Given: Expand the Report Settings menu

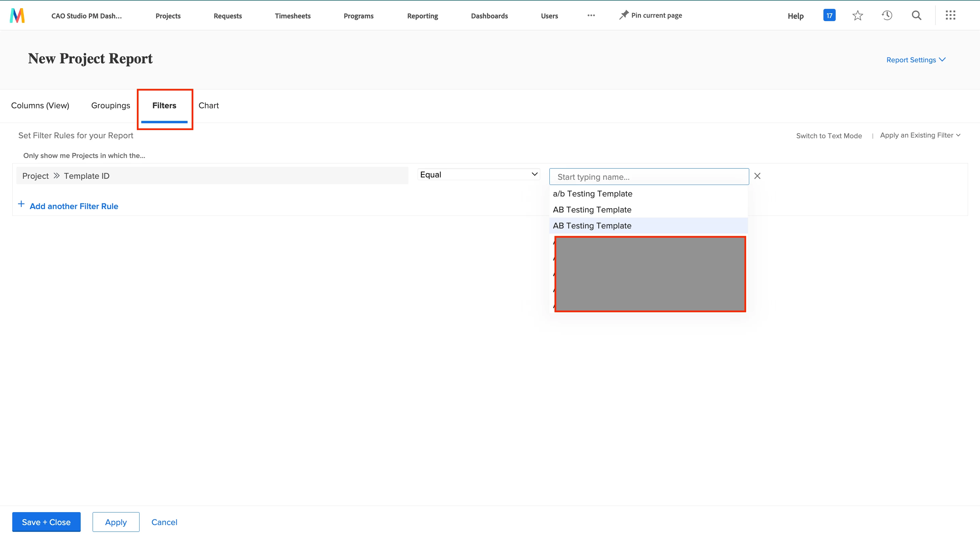Looking at the screenshot, I should [916, 60].
